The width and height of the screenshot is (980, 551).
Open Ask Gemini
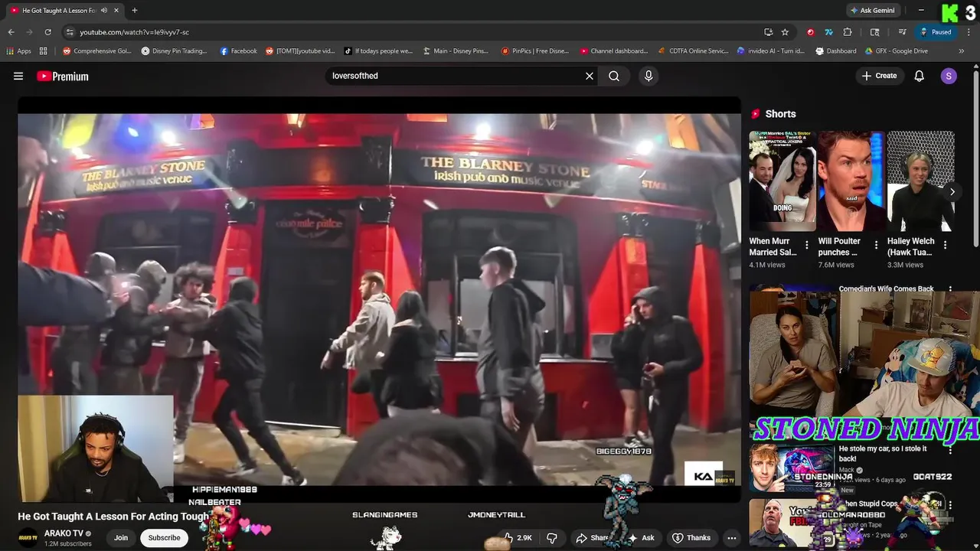click(x=872, y=11)
